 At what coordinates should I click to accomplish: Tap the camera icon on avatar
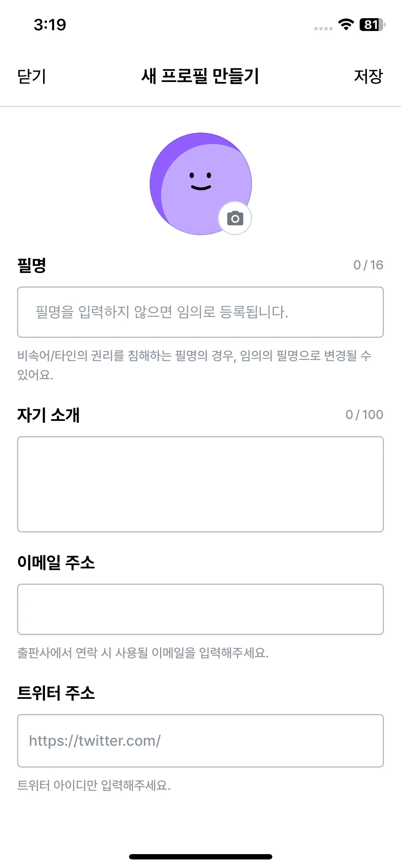pyautogui.click(x=235, y=218)
